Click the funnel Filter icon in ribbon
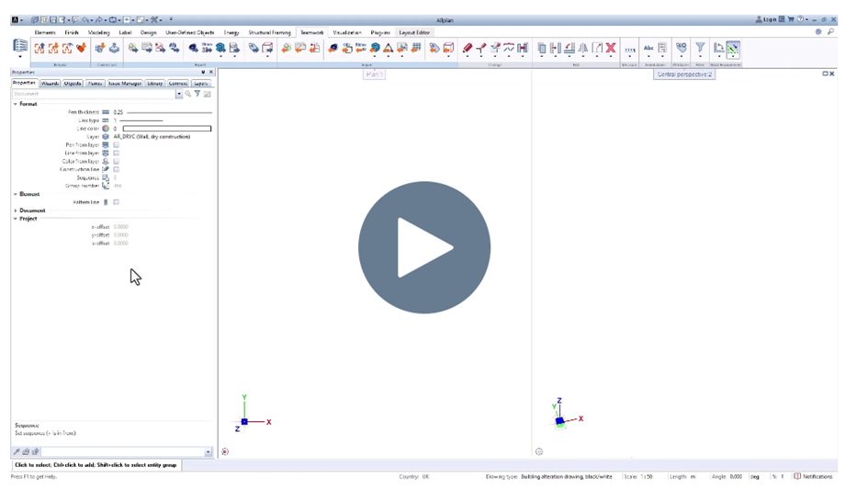This screenshot has width=868, height=490. 700,48
